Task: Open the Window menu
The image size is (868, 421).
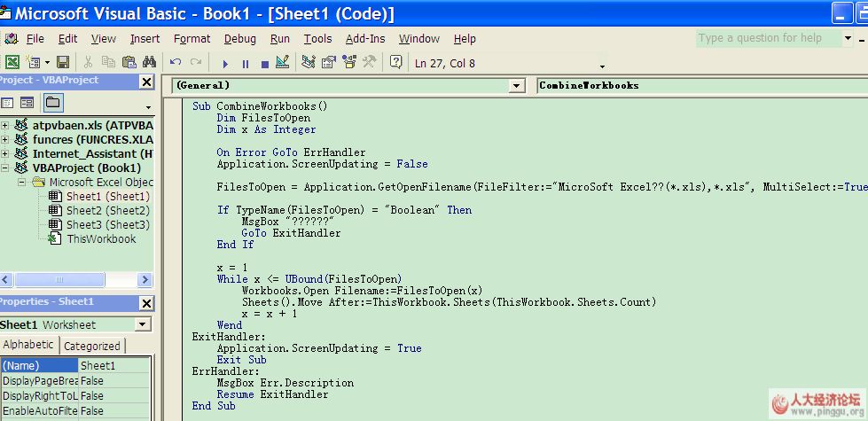Action: coord(419,39)
